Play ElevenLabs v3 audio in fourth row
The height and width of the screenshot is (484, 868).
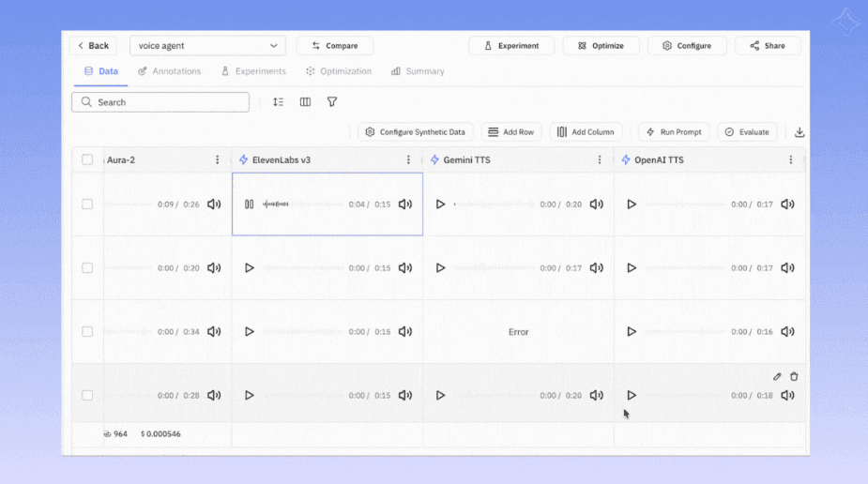tap(249, 395)
